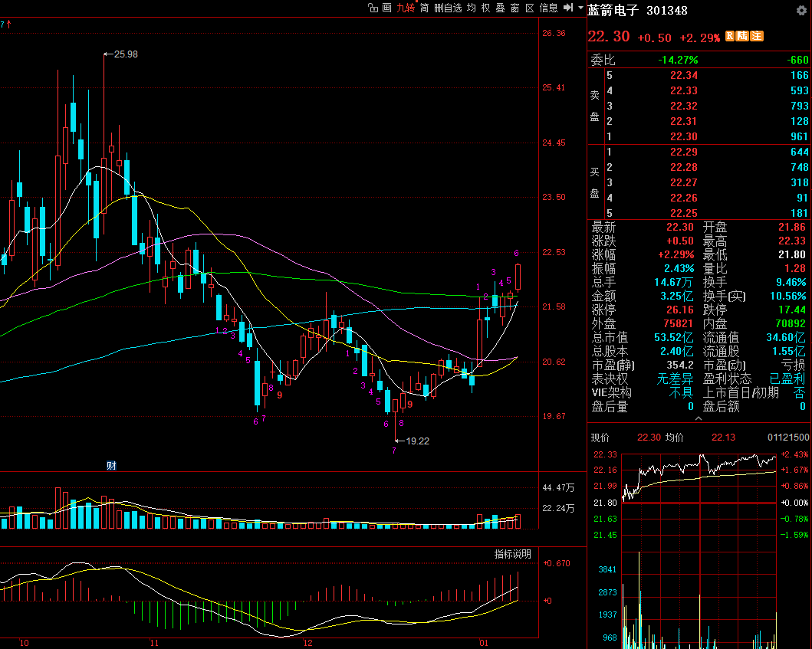Click the jump-to-end arrow icon
Screen dimensions: 812x649
(567, 8)
